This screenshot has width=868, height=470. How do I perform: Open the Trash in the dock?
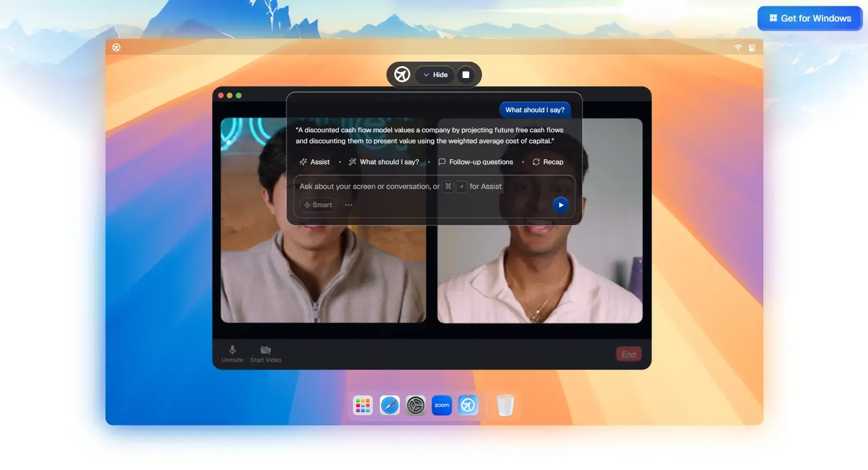click(505, 405)
